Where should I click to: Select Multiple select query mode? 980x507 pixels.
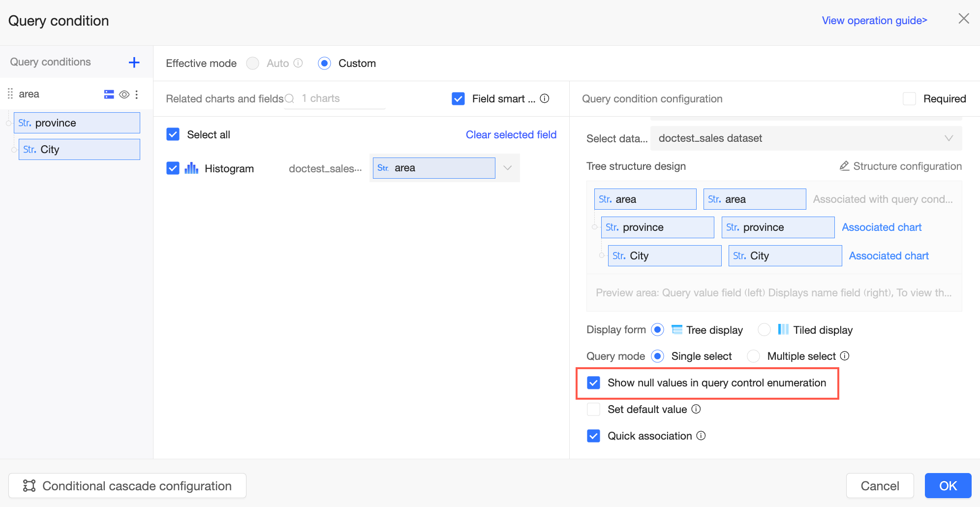(x=753, y=356)
